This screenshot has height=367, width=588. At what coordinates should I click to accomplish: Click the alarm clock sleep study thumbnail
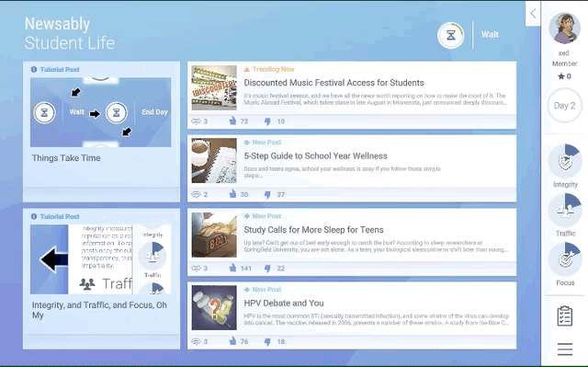coord(214,235)
